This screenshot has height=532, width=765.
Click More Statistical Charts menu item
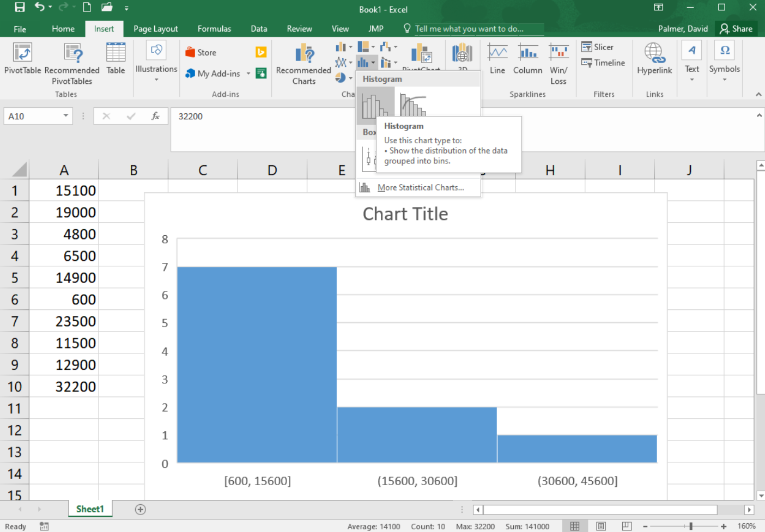click(x=420, y=188)
